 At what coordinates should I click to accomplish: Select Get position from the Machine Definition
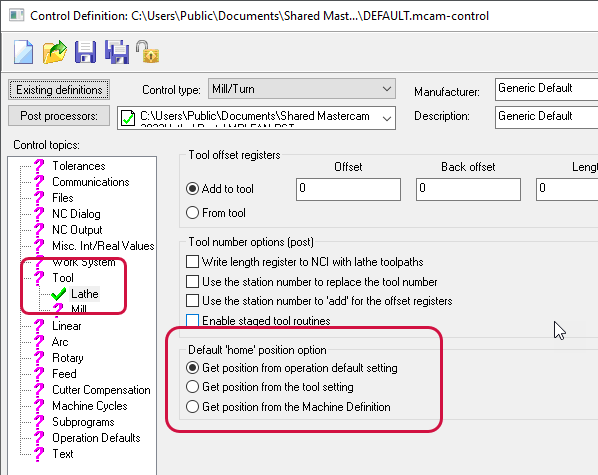(192, 407)
